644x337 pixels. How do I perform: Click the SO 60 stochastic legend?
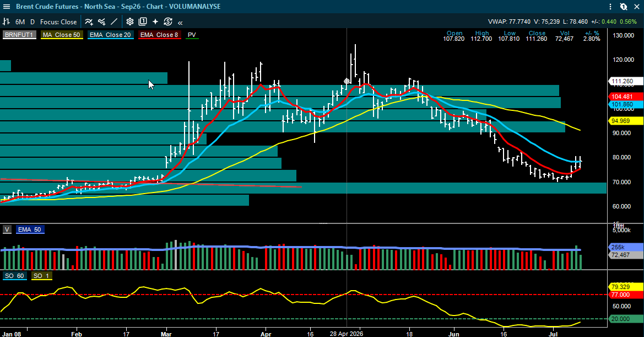[x=15, y=276]
